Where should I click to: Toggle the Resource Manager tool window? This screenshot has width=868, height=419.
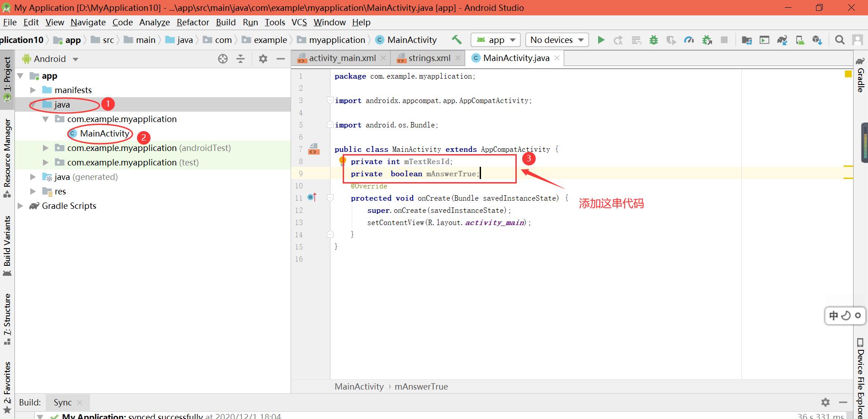click(x=7, y=158)
